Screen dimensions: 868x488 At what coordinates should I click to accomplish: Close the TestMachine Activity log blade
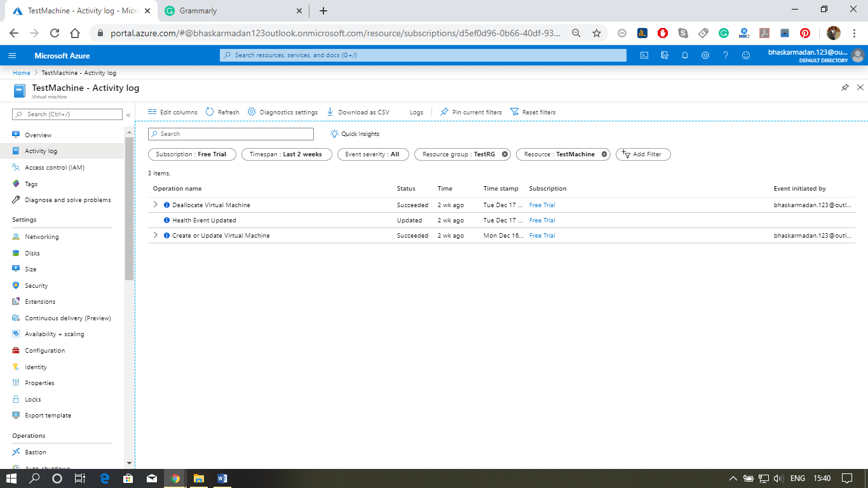tap(860, 88)
